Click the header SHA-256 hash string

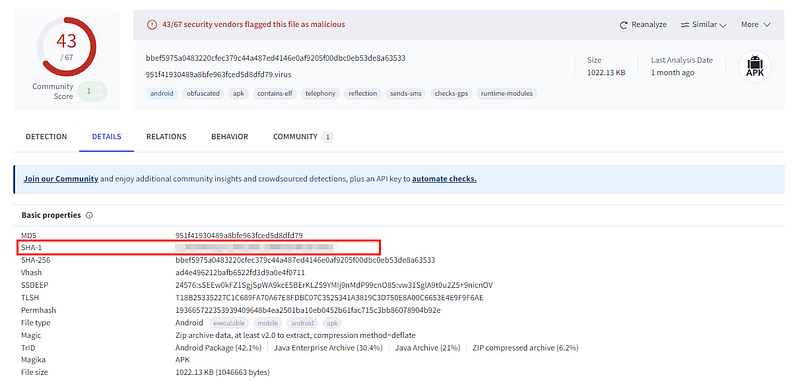tap(276, 58)
